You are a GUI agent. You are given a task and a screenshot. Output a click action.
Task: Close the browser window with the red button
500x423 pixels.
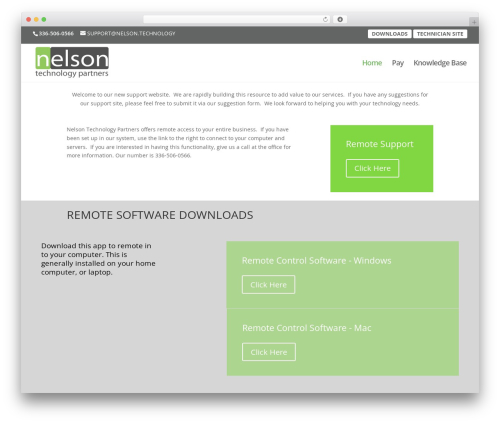[29, 19]
